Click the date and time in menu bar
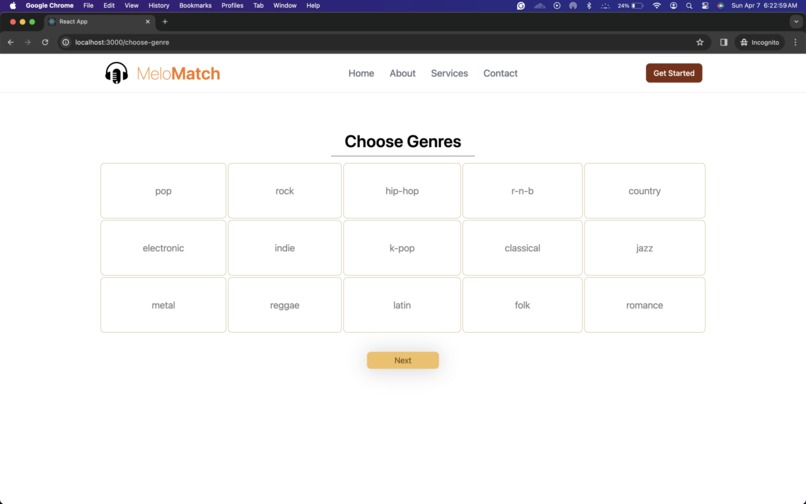 [764, 6]
